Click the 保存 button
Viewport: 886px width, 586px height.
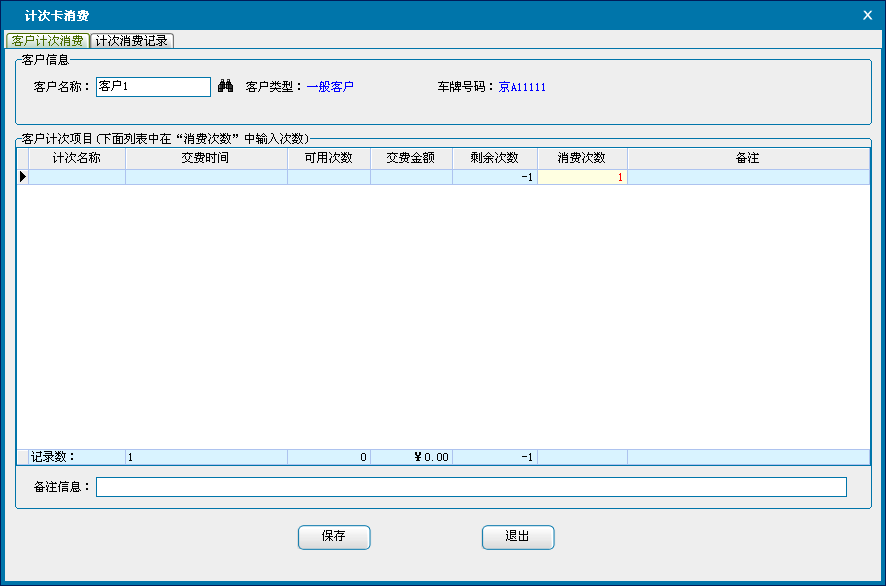pos(334,537)
